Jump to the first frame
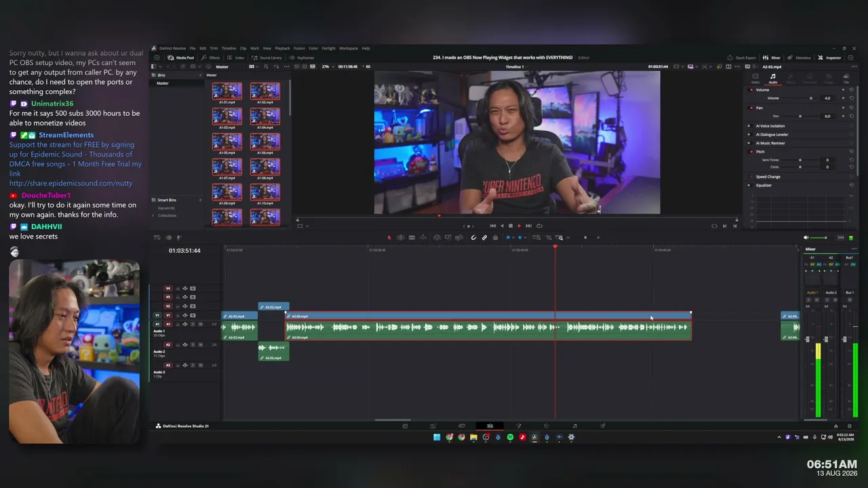868x488 pixels. point(493,226)
